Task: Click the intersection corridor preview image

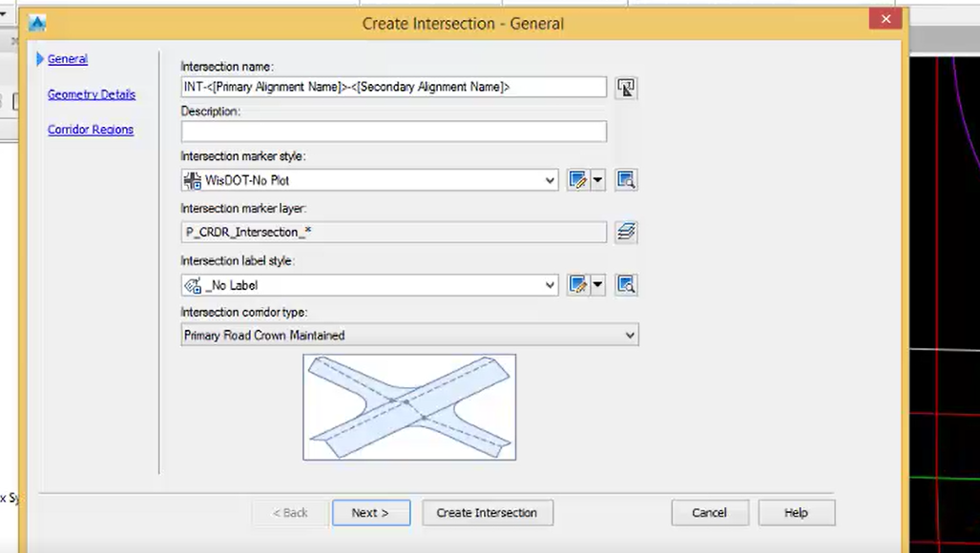Action: 409,407
